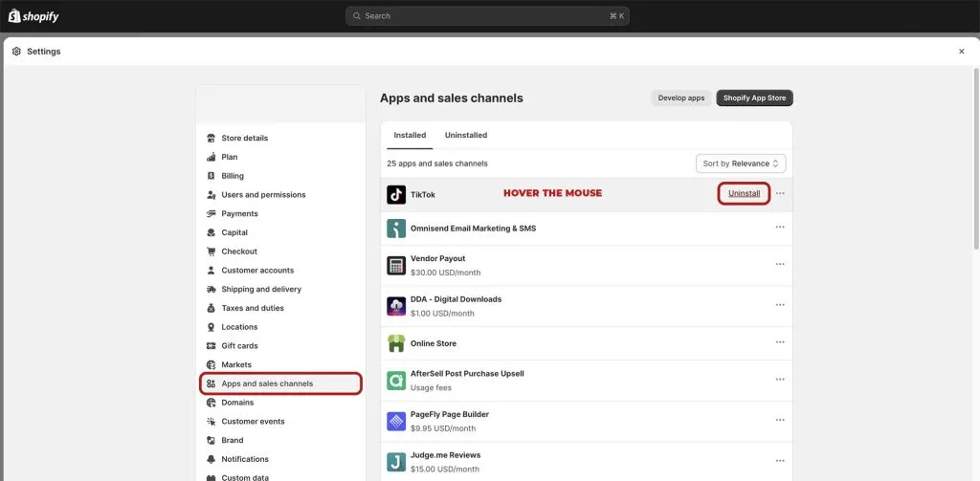This screenshot has height=481, width=980.
Task: Open the Sort by Relevance dropdown
Action: pos(741,164)
